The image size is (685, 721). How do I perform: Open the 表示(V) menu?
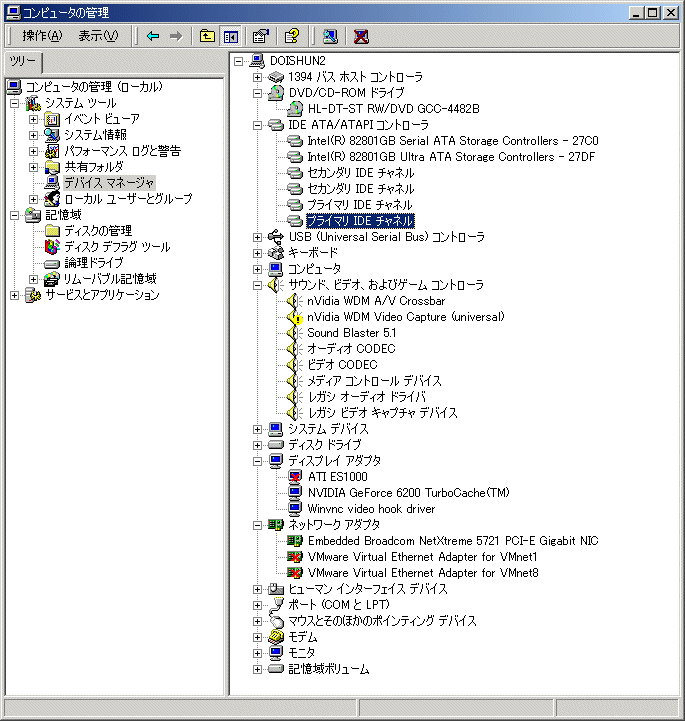(98, 37)
